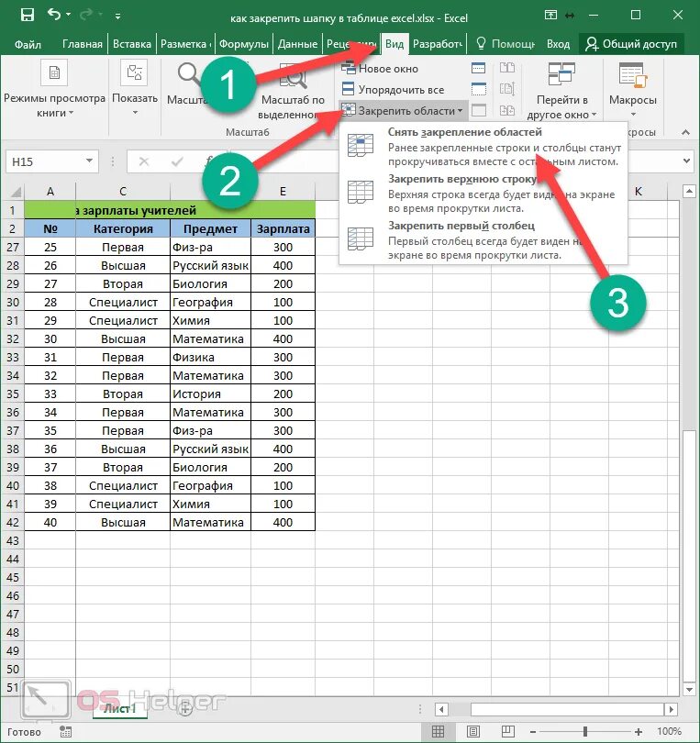700x743 pixels.
Task: Open Ribbon Display Options icon
Action: 550,16
